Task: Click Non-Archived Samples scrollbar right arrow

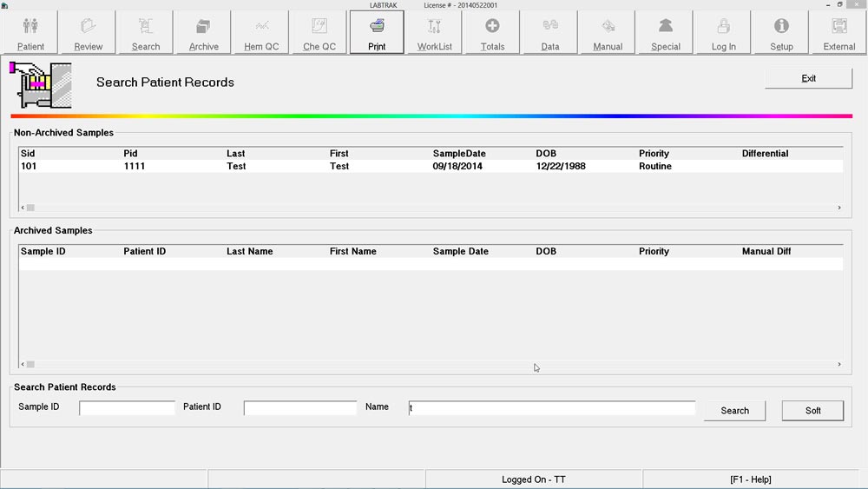Action: [x=839, y=208]
